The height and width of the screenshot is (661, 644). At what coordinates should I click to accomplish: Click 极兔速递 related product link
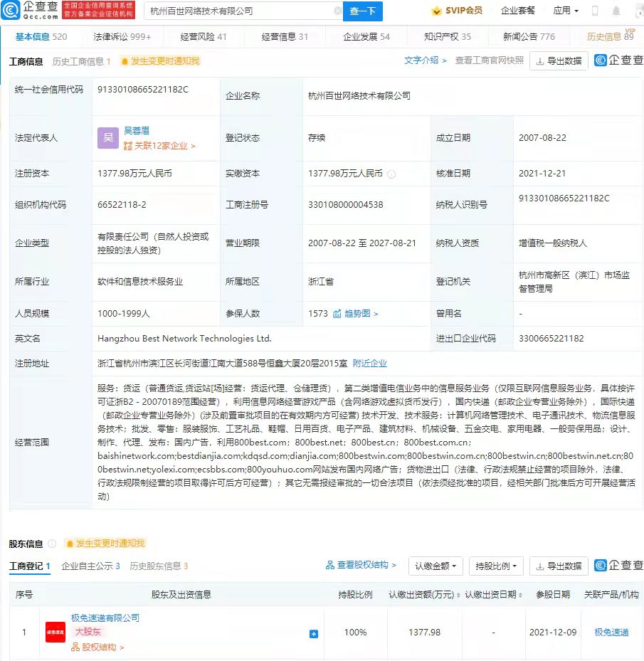pos(611,633)
